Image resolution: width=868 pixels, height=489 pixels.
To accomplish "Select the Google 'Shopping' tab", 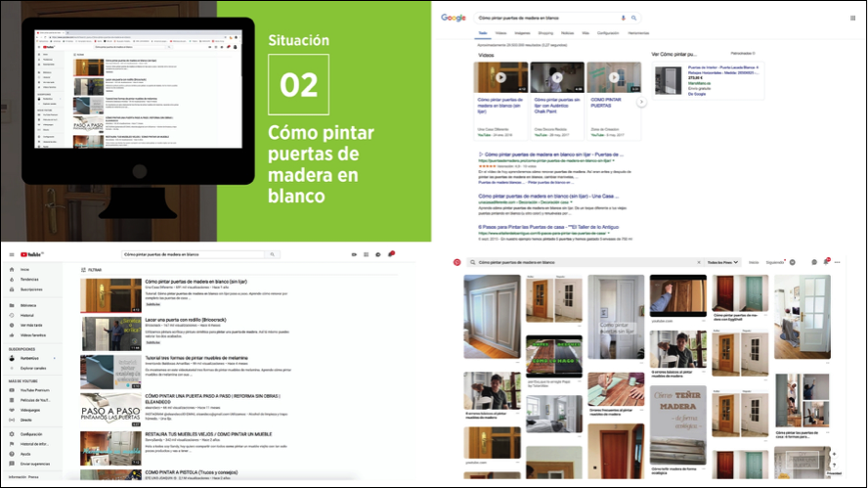I will click(546, 33).
